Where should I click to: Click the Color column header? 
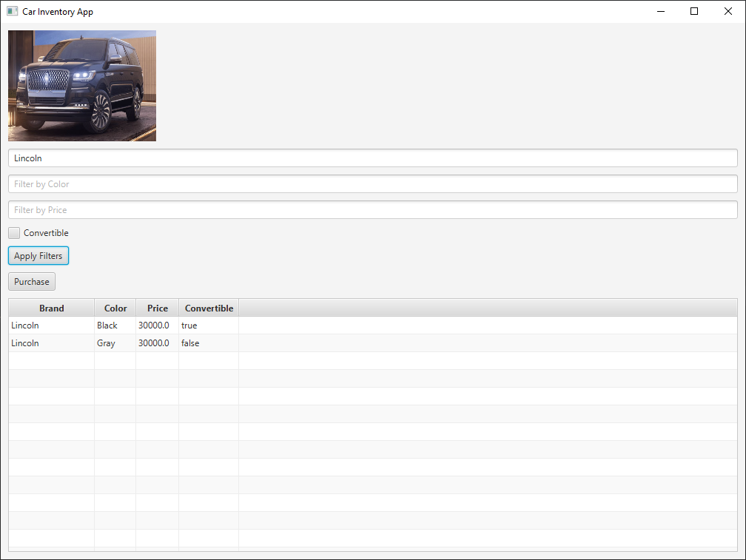coord(115,308)
